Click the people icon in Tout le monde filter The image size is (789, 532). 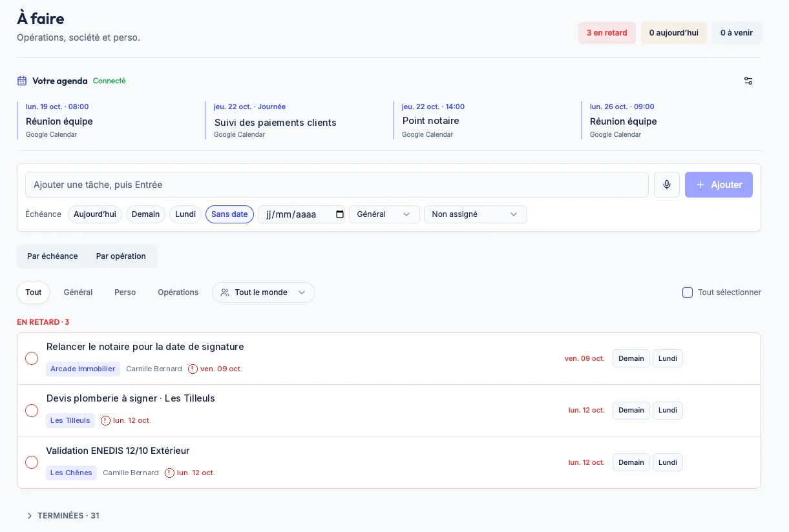(225, 292)
